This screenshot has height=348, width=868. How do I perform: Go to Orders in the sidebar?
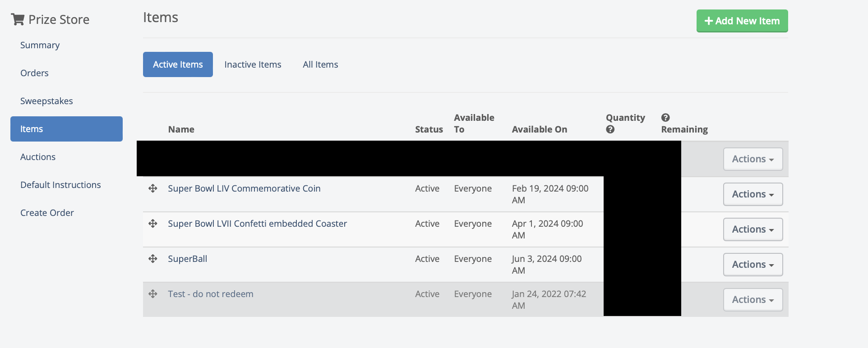[x=34, y=73]
